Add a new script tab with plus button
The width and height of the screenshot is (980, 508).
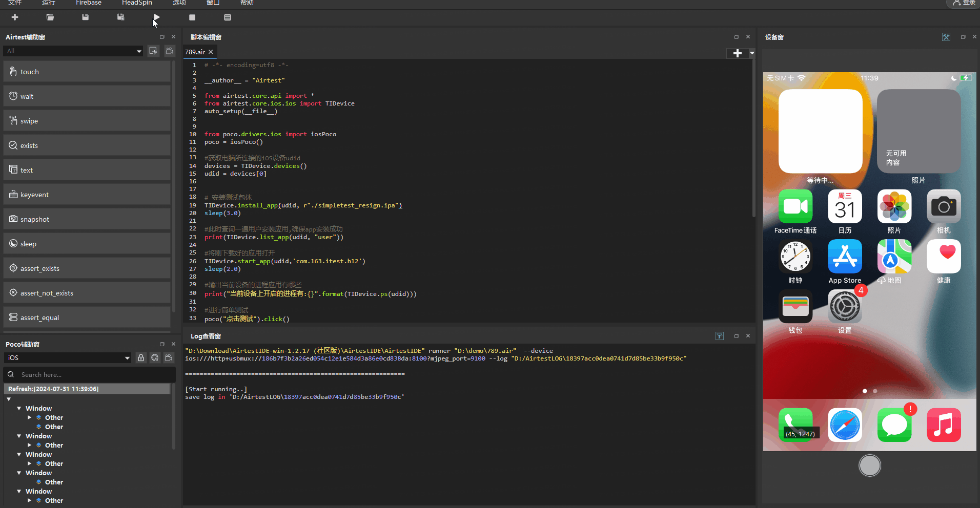pos(737,53)
